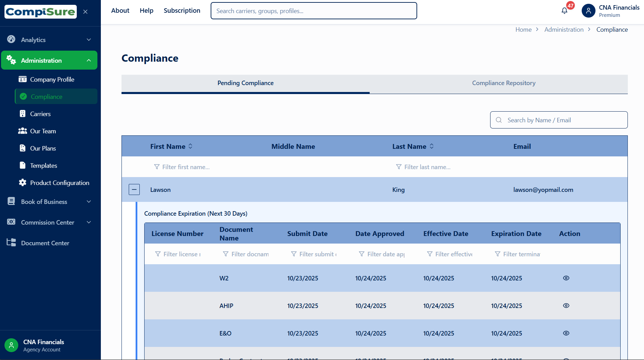Open Product Configuration settings

(60, 183)
